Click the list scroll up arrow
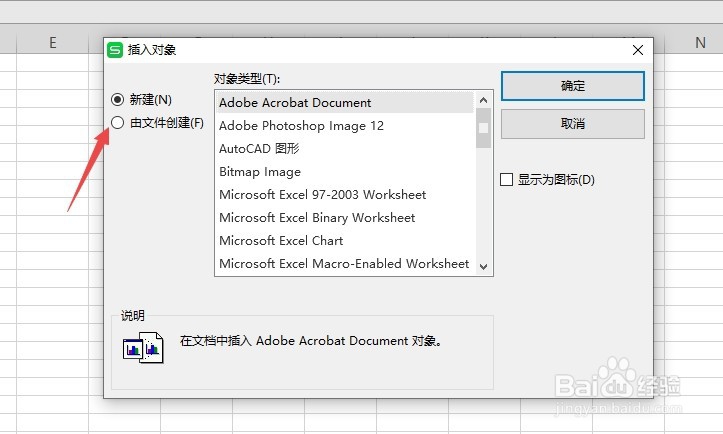 pyautogui.click(x=483, y=100)
